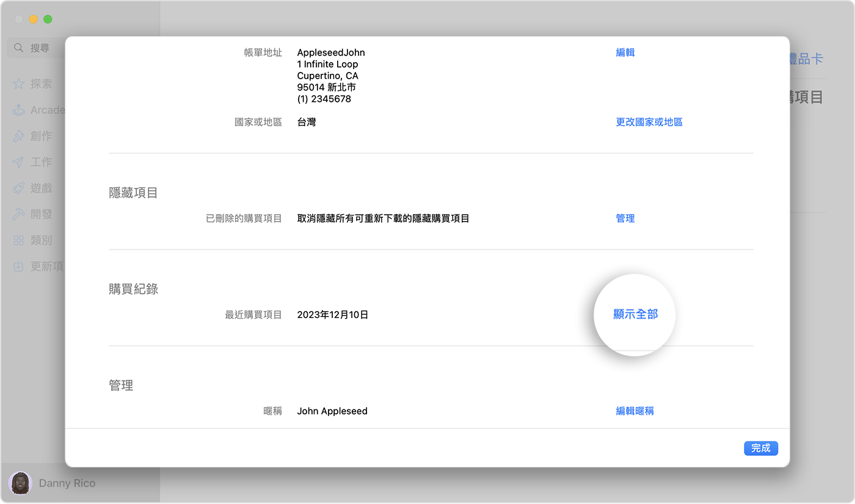
Task: Click the 編輯暱稱 link
Action: [x=635, y=411]
